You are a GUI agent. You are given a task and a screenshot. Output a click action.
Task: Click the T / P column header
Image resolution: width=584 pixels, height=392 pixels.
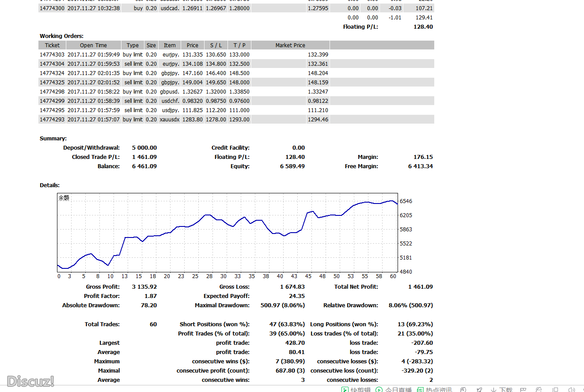click(x=239, y=45)
